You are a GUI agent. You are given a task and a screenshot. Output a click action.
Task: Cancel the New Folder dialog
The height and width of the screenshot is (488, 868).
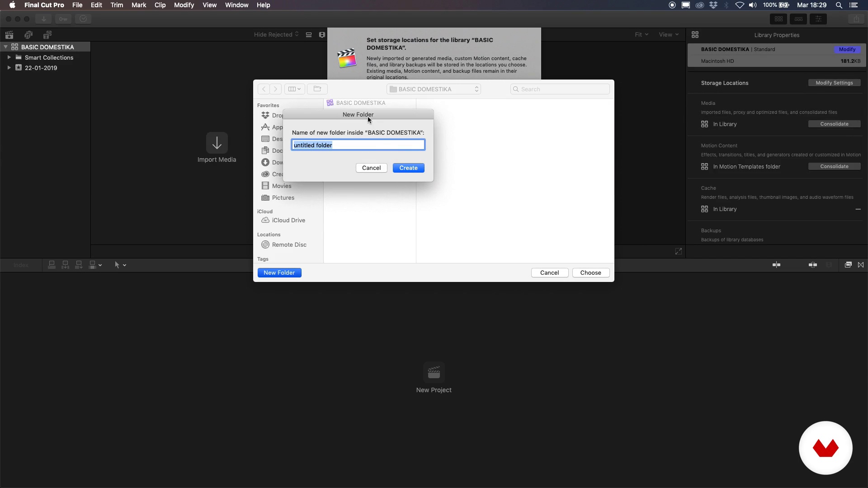371,168
